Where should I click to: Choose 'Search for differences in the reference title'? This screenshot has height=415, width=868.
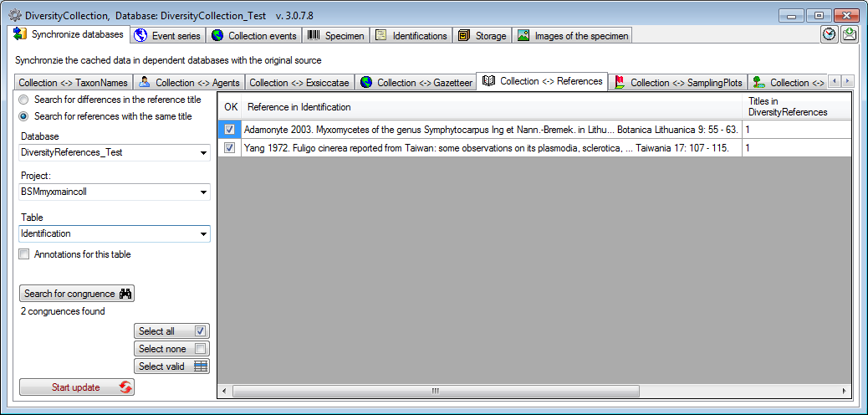[x=110, y=100]
